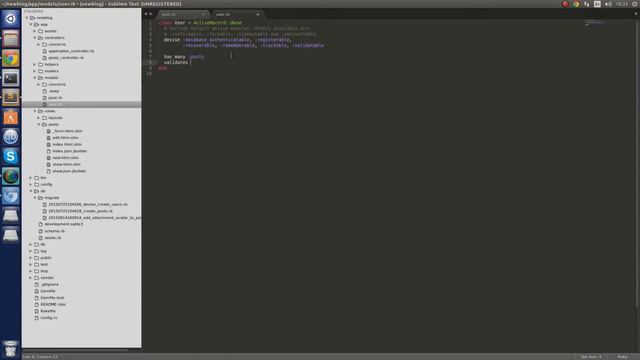Launch Google Chrome from the dock
The width and height of the screenshot is (640, 360).
pyautogui.click(x=11, y=58)
